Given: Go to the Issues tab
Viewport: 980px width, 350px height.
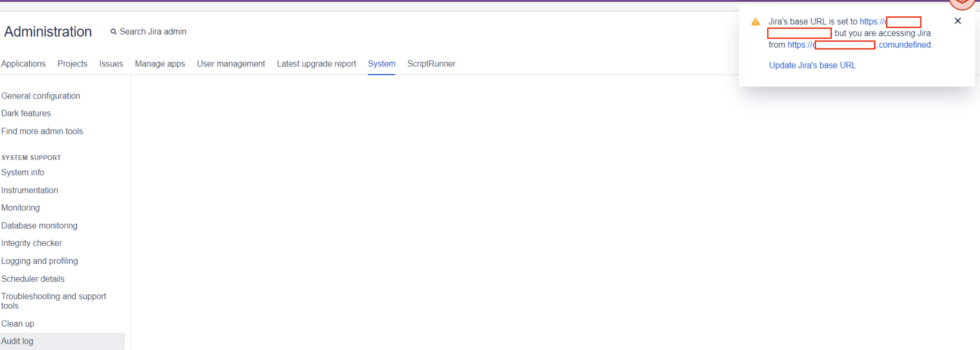Looking at the screenshot, I should 111,64.
